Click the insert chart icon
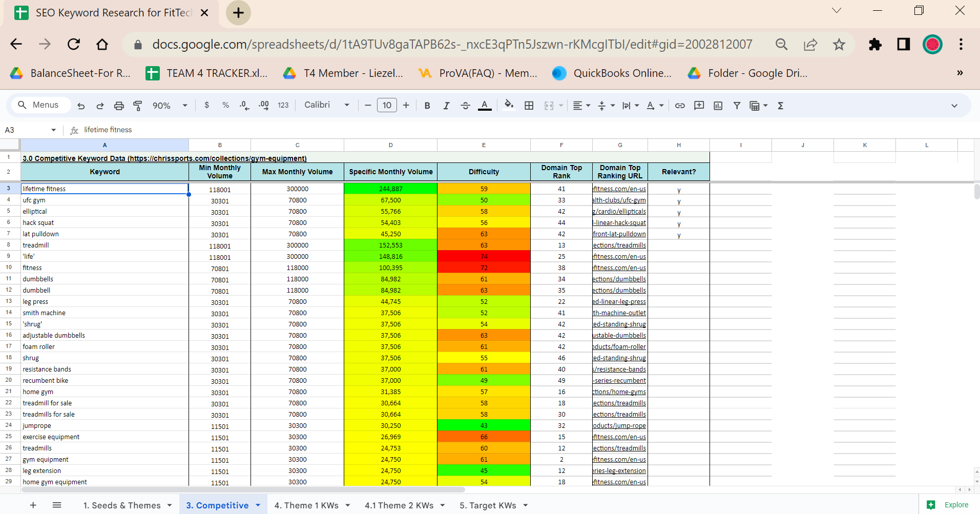 (718, 106)
